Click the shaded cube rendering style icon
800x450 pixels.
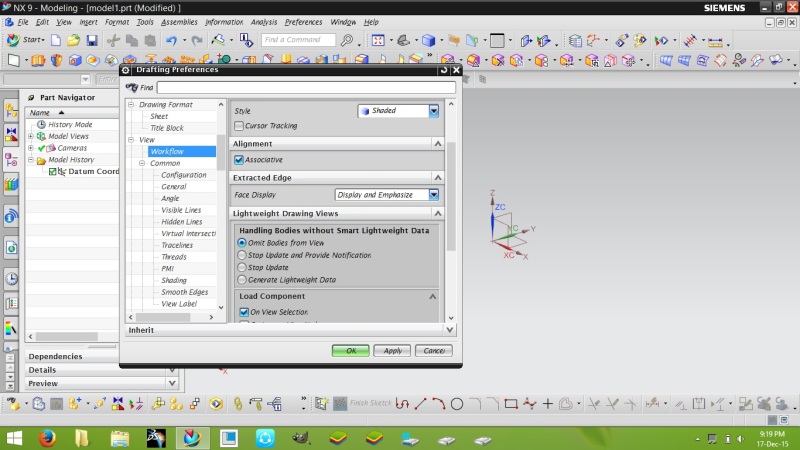(429, 40)
